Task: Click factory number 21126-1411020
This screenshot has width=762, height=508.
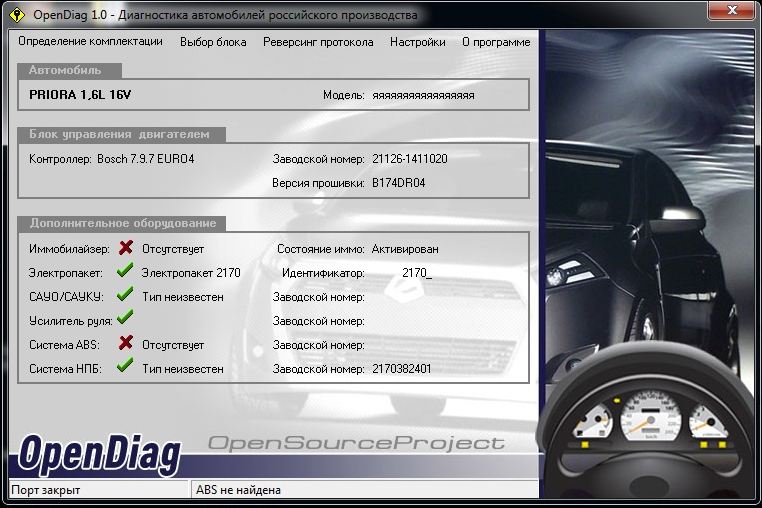Action: 410,159
